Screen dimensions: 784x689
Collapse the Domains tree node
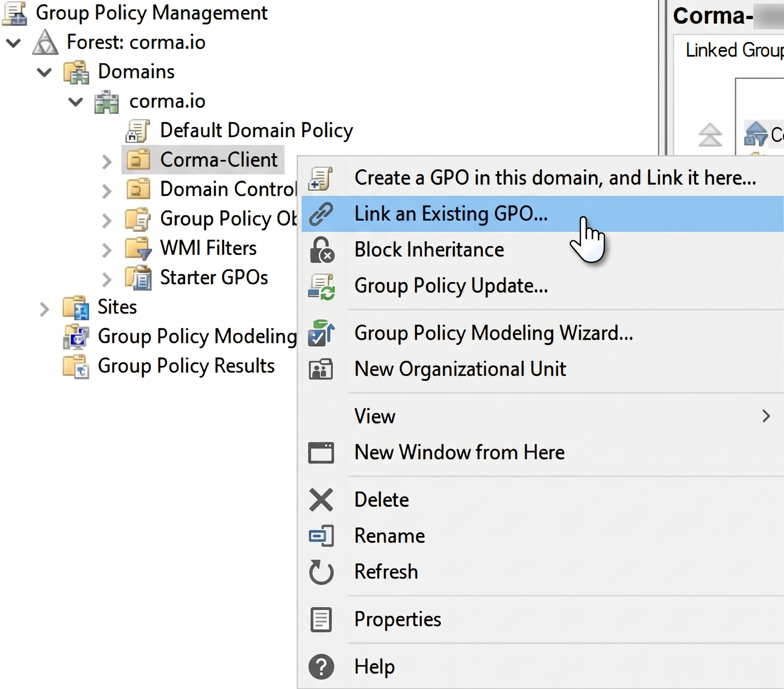pyautogui.click(x=45, y=72)
